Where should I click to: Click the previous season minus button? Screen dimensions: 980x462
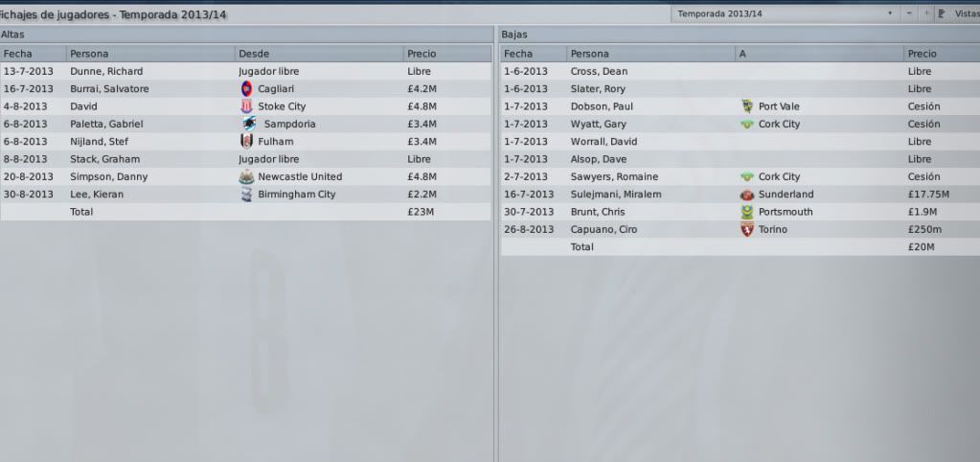[909, 13]
